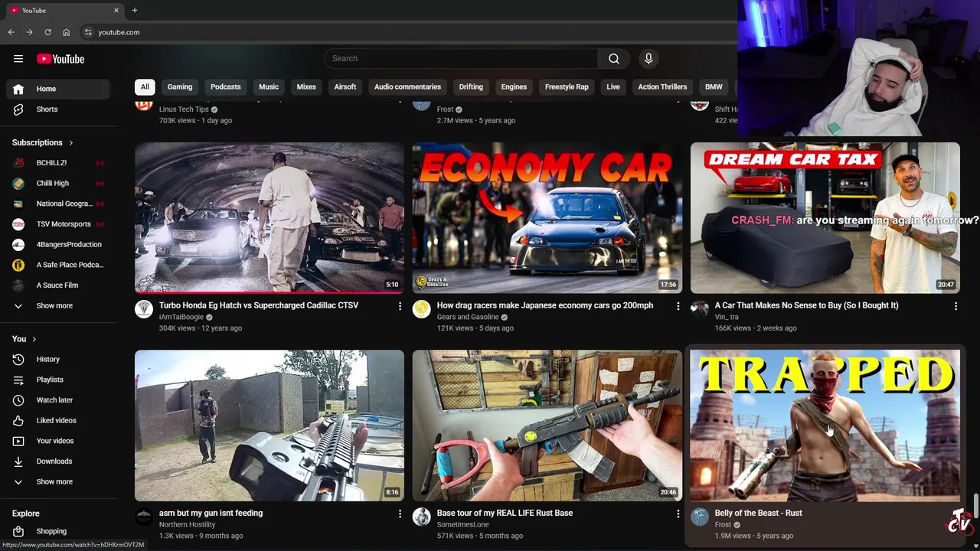Open the You section chevron header
Viewport: 980px width, 551px height.
[24, 339]
